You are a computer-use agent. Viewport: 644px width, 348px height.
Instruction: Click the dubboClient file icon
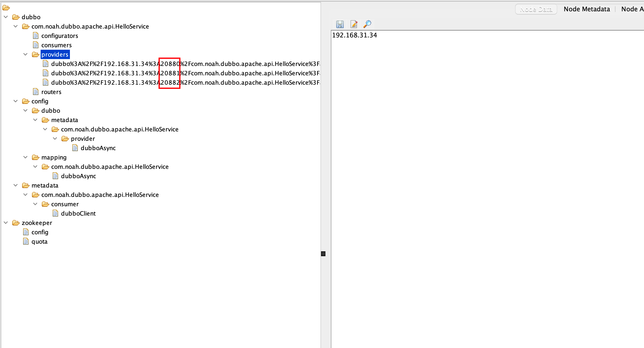click(55, 213)
